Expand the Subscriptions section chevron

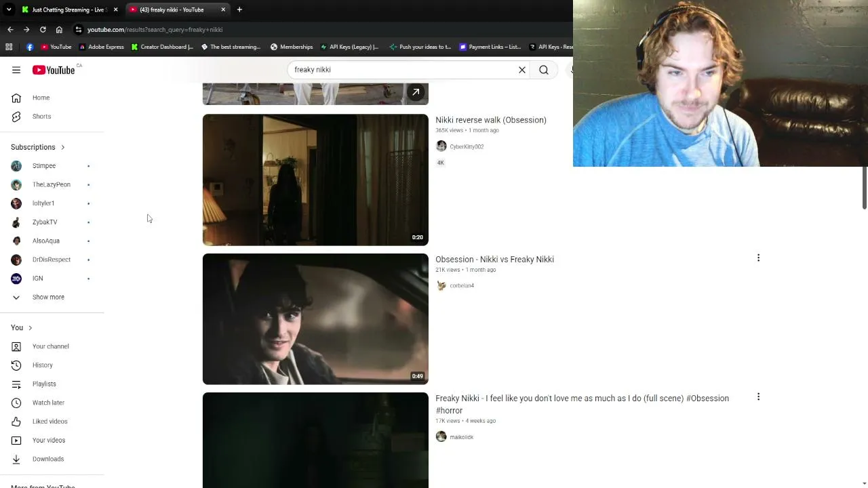pos(63,147)
